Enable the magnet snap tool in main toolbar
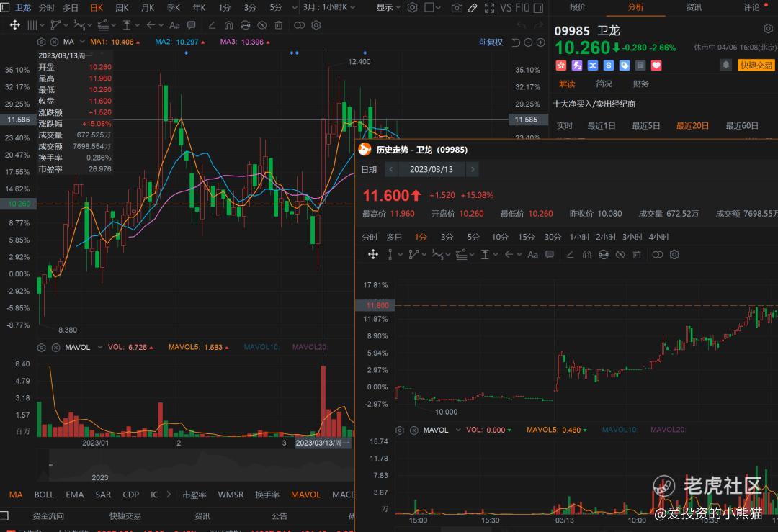This screenshot has width=778, height=532. point(229,24)
